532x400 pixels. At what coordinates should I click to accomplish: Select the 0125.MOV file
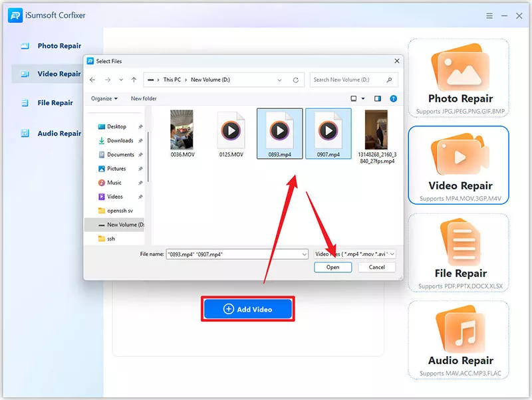(231, 134)
